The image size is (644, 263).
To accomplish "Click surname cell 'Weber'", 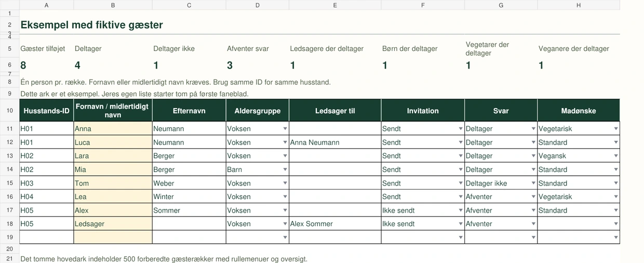I will click(189, 183).
